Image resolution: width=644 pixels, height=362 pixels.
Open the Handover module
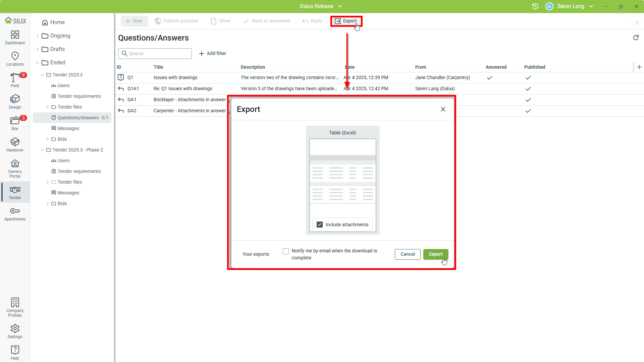tap(15, 144)
